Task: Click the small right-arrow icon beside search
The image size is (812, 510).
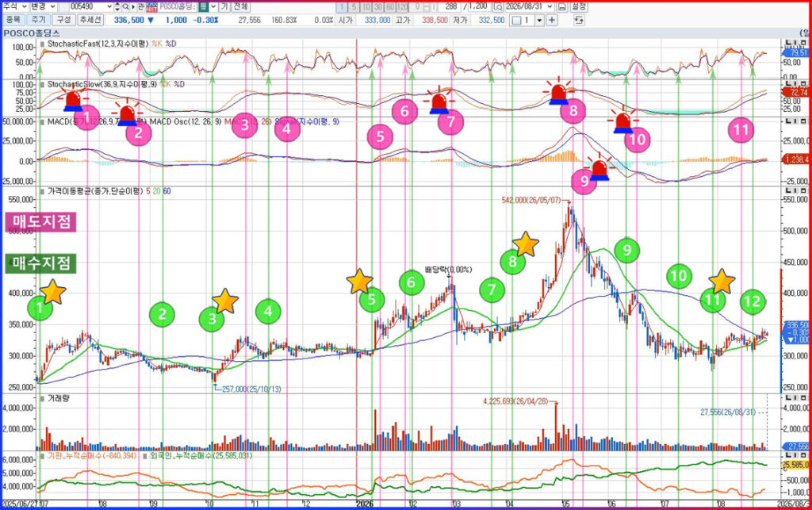Action: click(133, 6)
